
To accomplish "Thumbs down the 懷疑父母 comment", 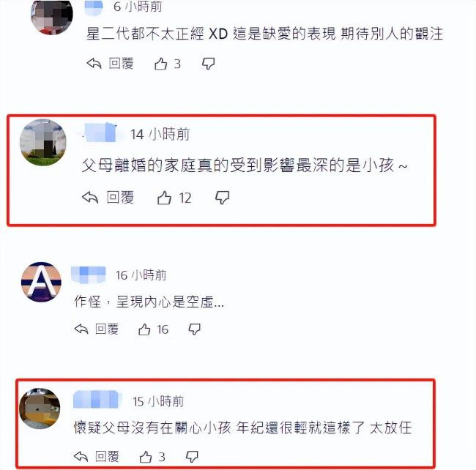I will [x=192, y=457].
